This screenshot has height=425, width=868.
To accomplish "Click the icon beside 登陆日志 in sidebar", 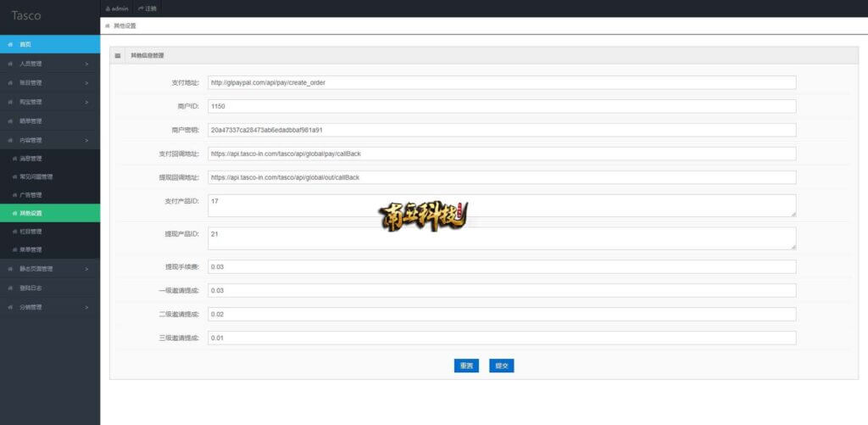I will [10, 288].
